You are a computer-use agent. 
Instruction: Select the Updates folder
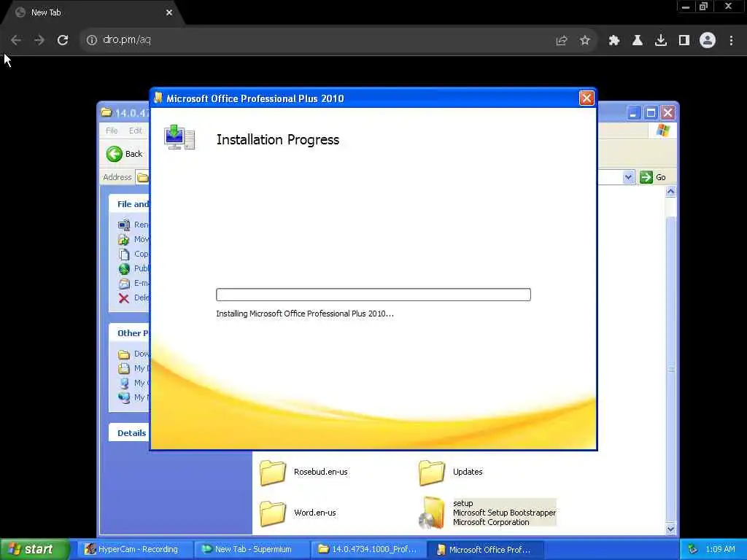tap(451, 472)
